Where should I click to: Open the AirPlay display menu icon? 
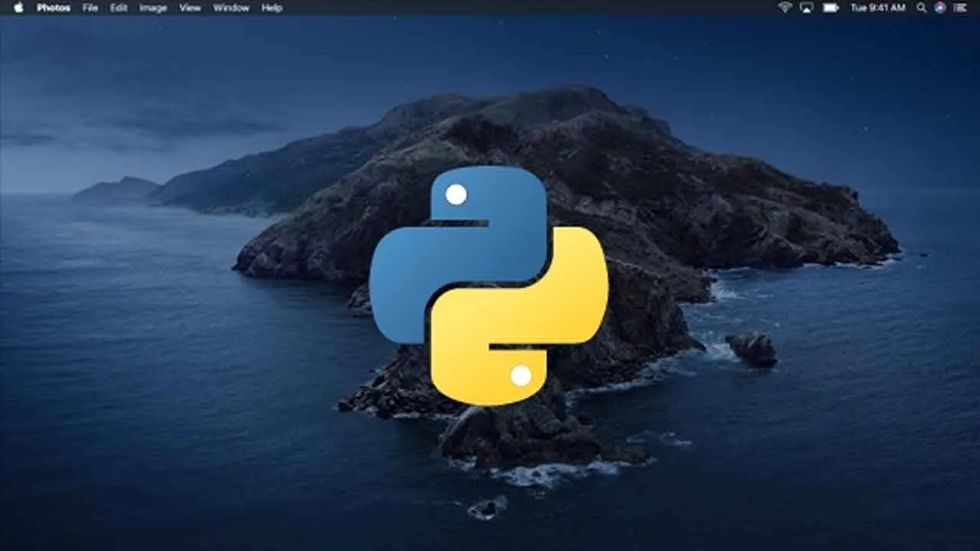coord(806,8)
